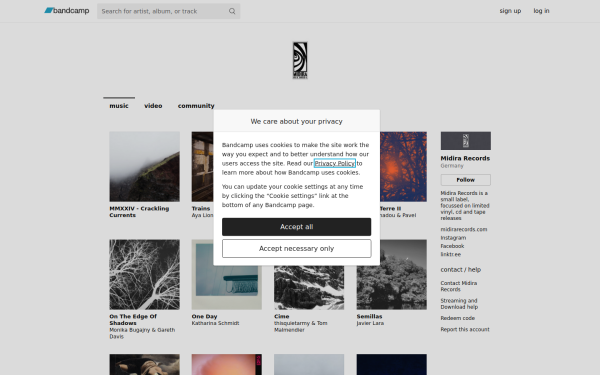Open On The Edge Of Shadows cover

pyautogui.click(x=144, y=275)
